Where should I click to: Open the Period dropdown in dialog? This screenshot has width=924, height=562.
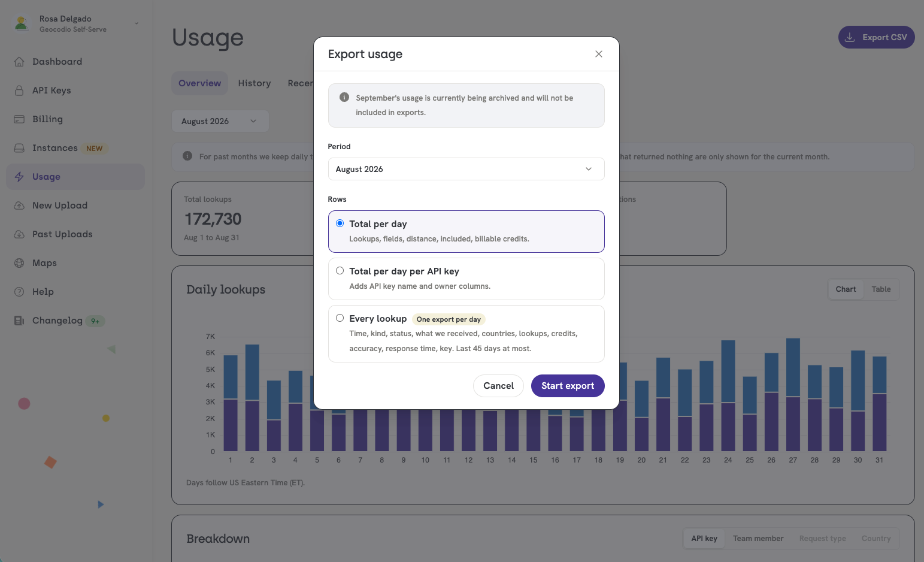[466, 169]
